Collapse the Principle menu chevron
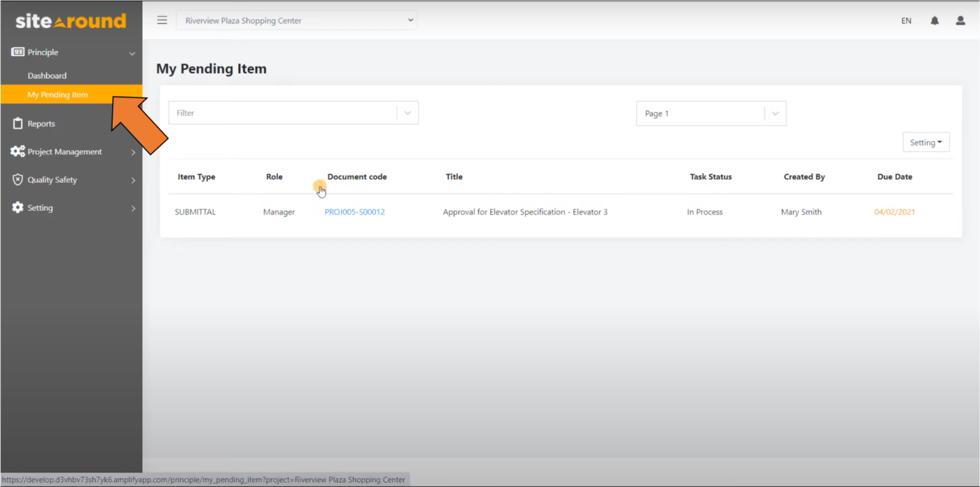 [132, 52]
